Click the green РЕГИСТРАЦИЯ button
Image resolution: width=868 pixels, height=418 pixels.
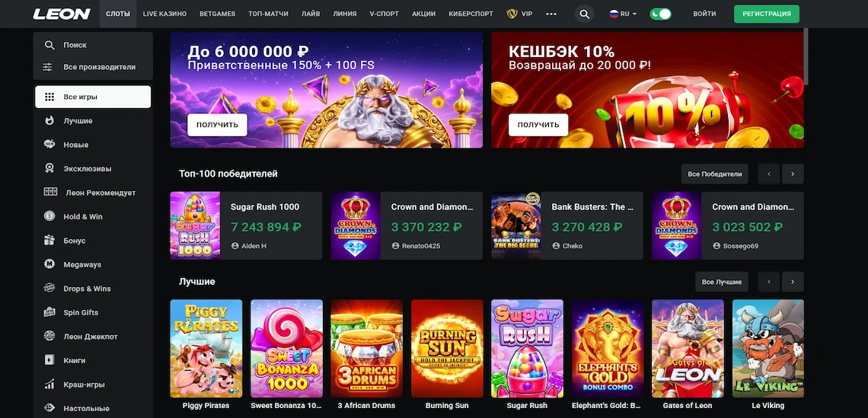[x=767, y=14]
